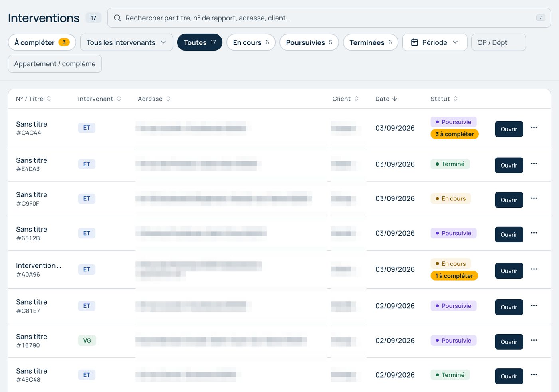Click the 'Intervention …' title of #A0A96
559x392 pixels.
39,265
